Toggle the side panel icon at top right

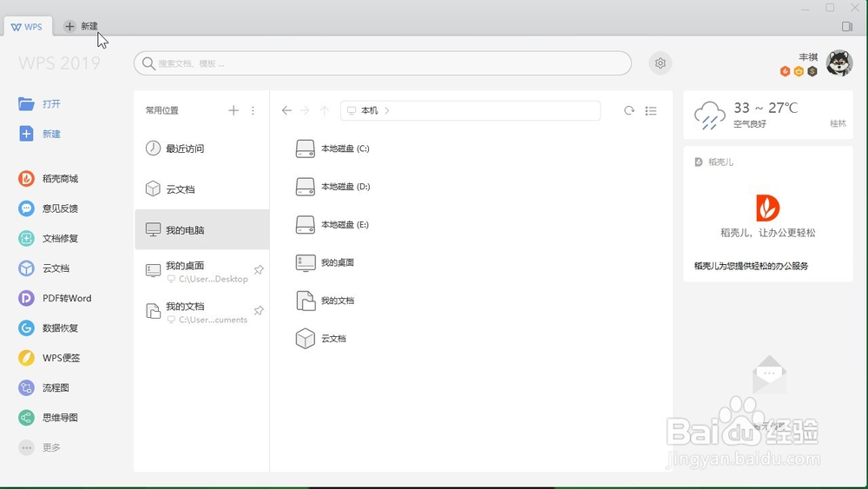tap(847, 26)
